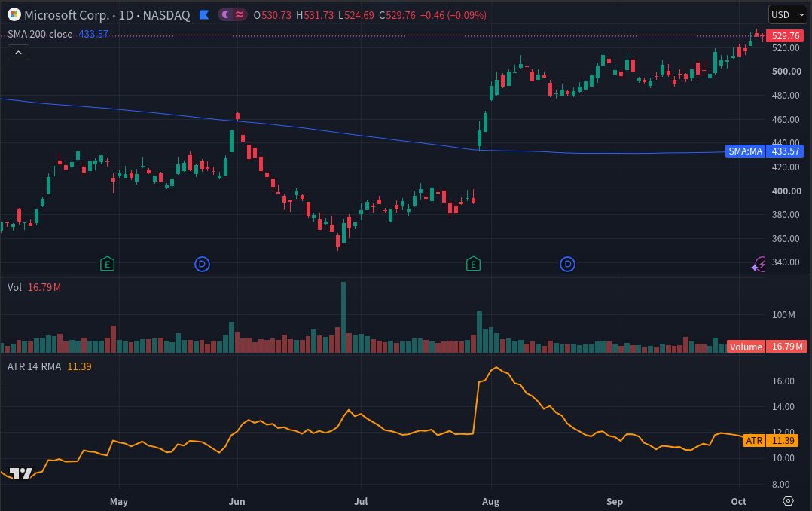
Task: Click the Oct label on the time axis
Action: click(738, 501)
